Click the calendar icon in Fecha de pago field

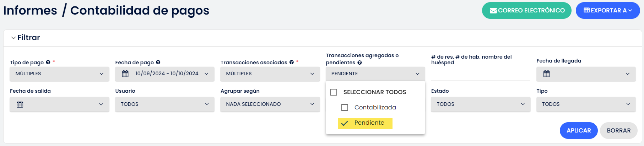125,74
